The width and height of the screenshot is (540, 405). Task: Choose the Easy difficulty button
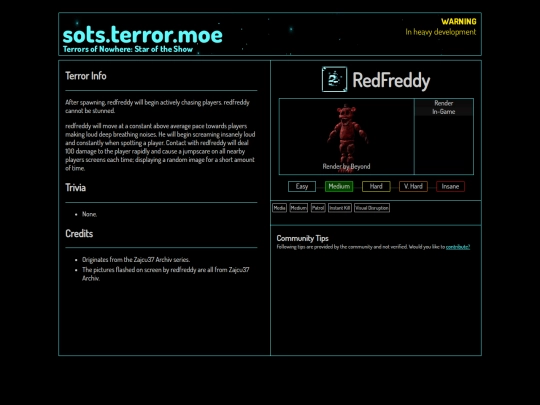302,186
